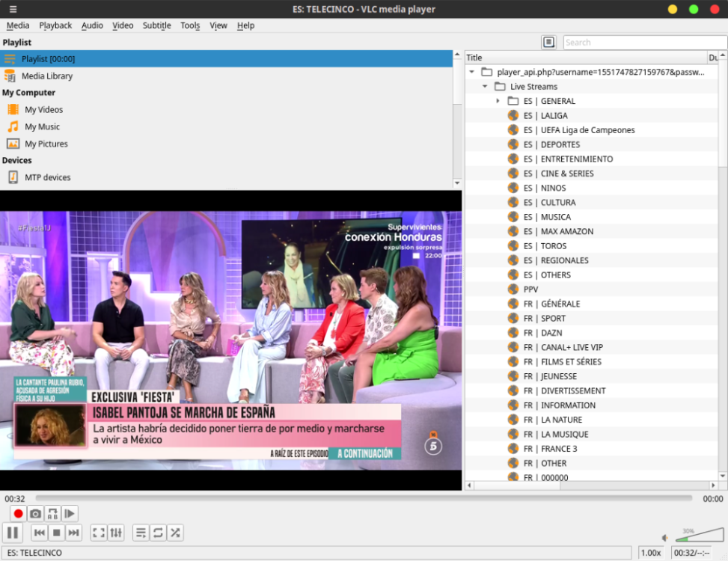This screenshot has width=728, height=561.
Task: Click icon beside ES | REGIONALES
Action: (513, 260)
